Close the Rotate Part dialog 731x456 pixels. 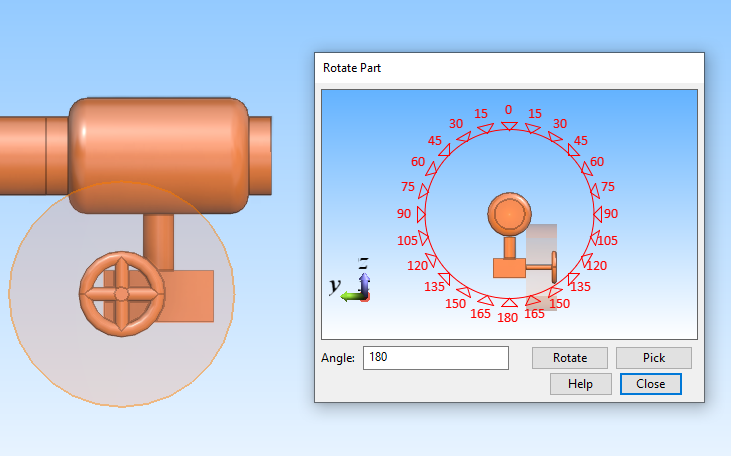[x=650, y=384]
